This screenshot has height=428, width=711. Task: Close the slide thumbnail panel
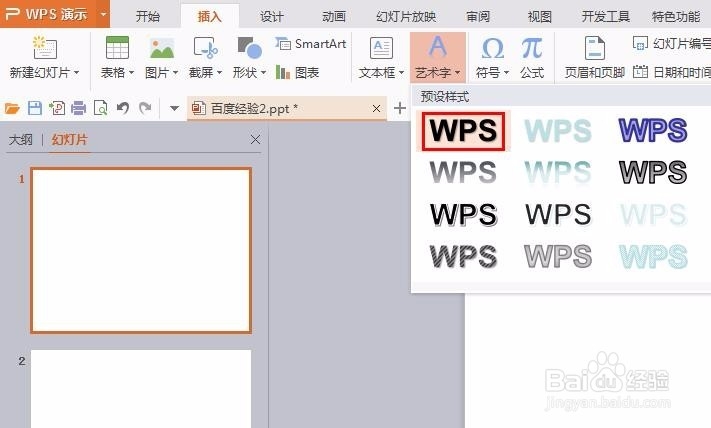coord(255,140)
